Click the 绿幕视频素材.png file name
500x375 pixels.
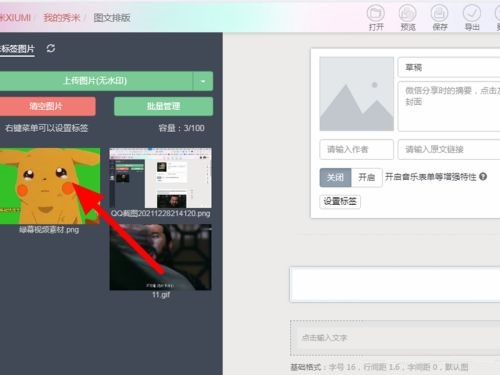pyautogui.click(x=49, y=229)
